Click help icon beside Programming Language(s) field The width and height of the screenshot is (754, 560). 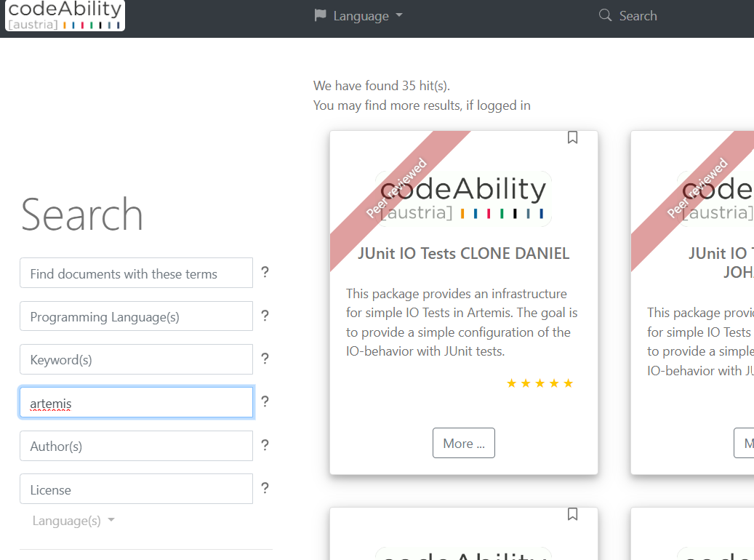pyautogui.click(x=265, y=316)
